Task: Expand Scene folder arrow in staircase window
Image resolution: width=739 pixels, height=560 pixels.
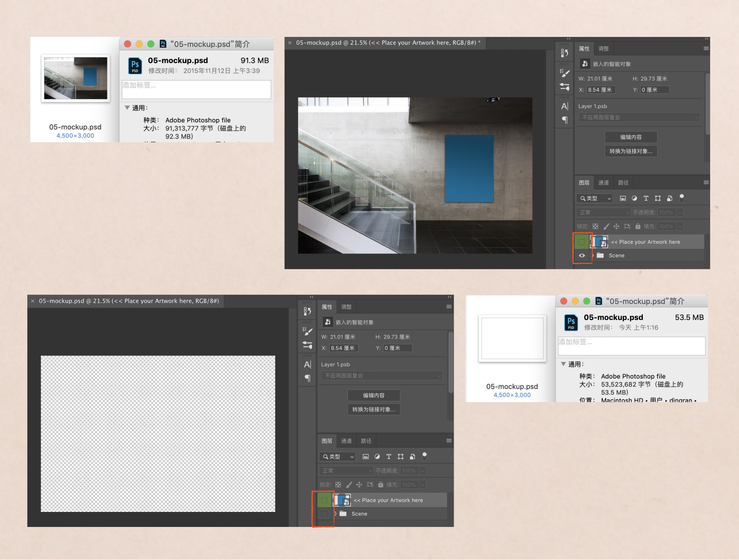Action: 593,255
